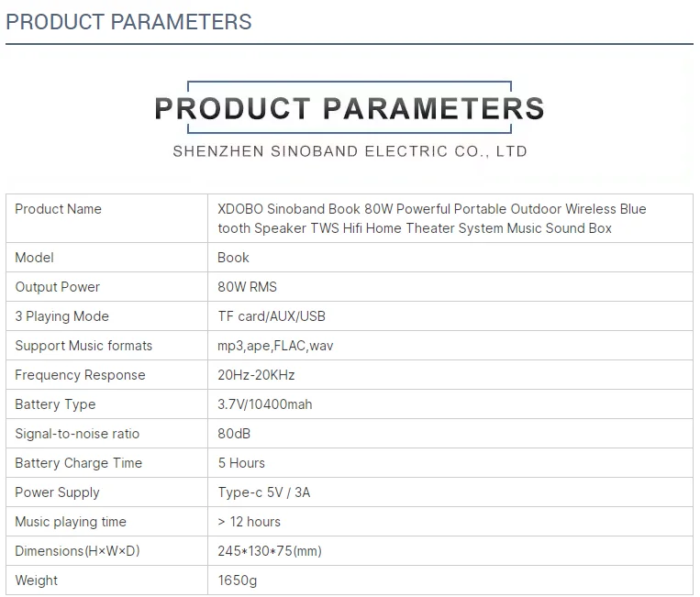The image size is (700, 597).
Task: Click the Product Name label cell
Action: (59, 209)
